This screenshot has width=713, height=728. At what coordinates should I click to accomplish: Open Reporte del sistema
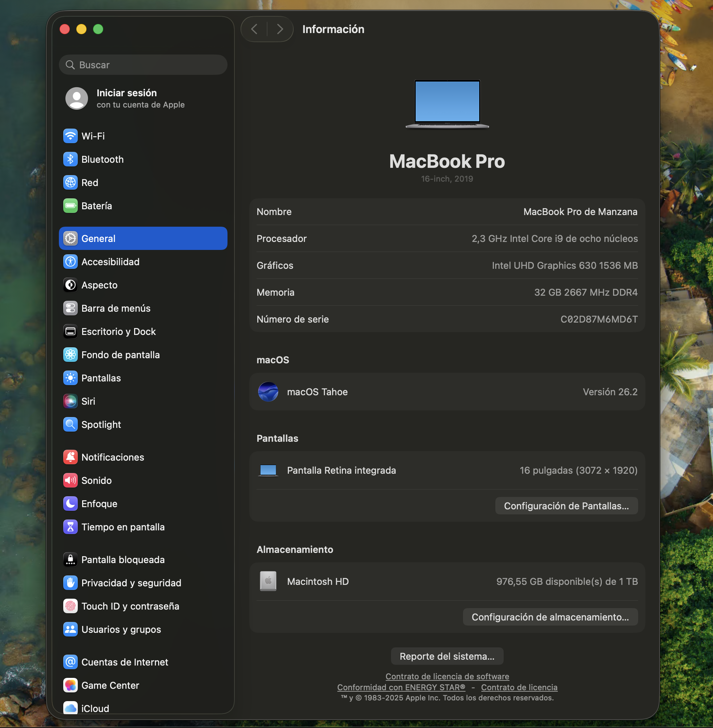[447, 656]
